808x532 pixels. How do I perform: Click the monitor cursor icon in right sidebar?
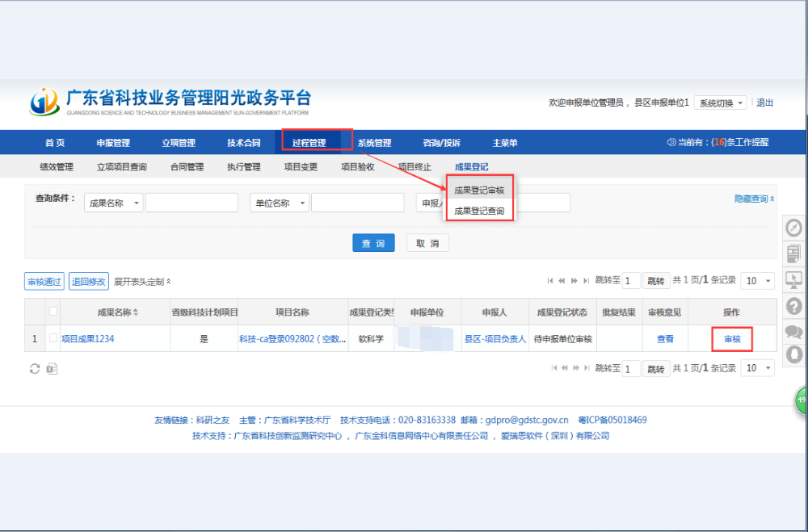click(794, 279)
